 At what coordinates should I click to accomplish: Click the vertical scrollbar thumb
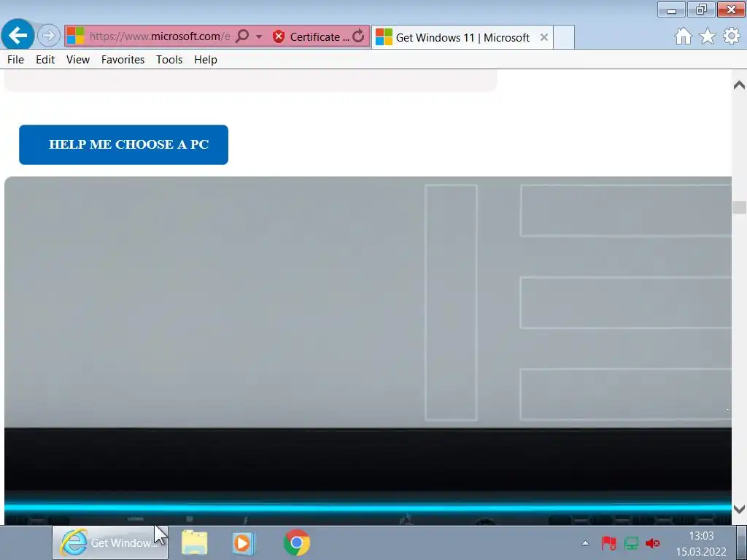pyautogui.click(x=740, y=207)
